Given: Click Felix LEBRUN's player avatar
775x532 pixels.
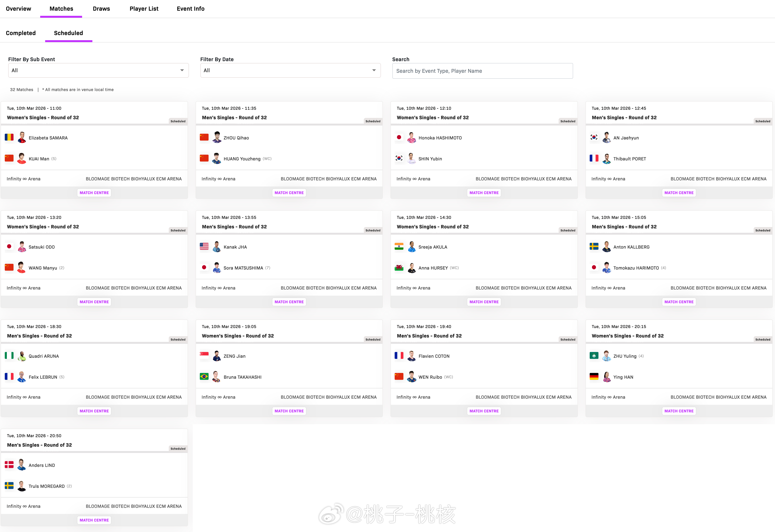Looking at the screenshot, I should tap(22, 377).
